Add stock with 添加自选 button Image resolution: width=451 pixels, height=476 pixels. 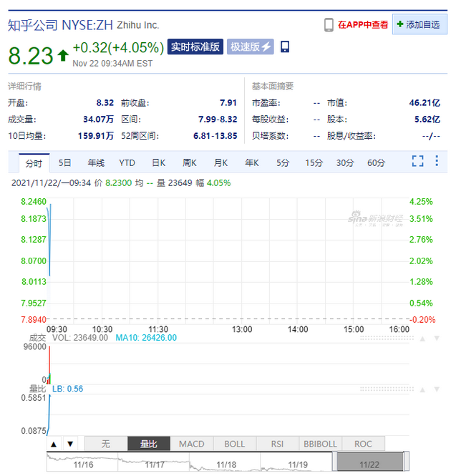coord(420,24)
